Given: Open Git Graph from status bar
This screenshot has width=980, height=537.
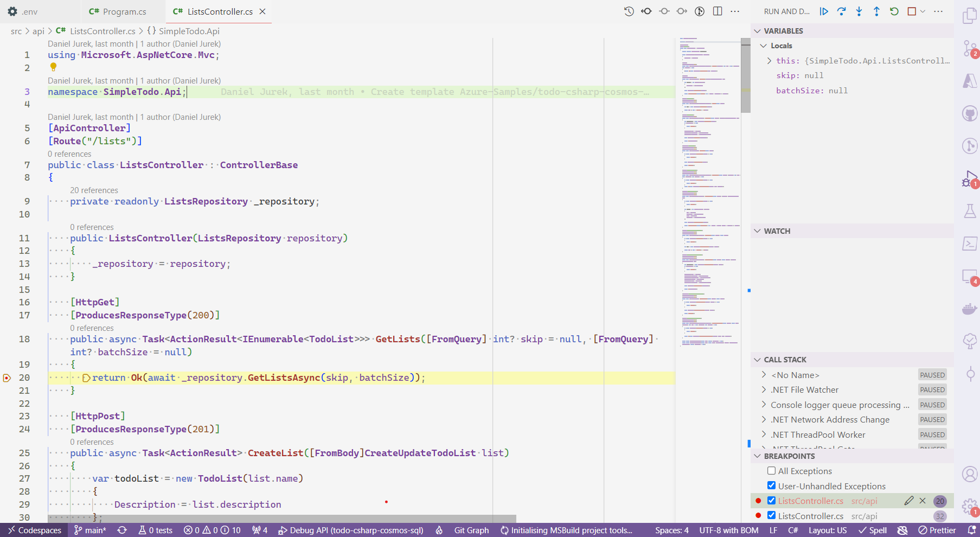Looking at the screenshot, I should pyautogui.click(x=471, y=530).
